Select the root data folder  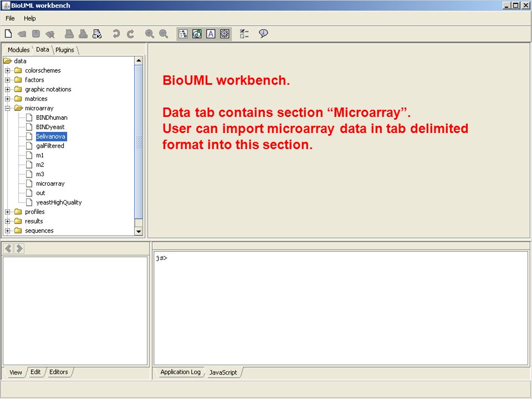[20, 61]
